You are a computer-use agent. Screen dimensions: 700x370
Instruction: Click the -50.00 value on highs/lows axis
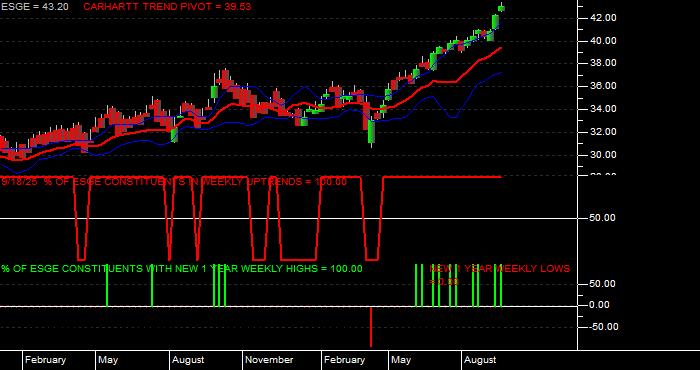603,327
